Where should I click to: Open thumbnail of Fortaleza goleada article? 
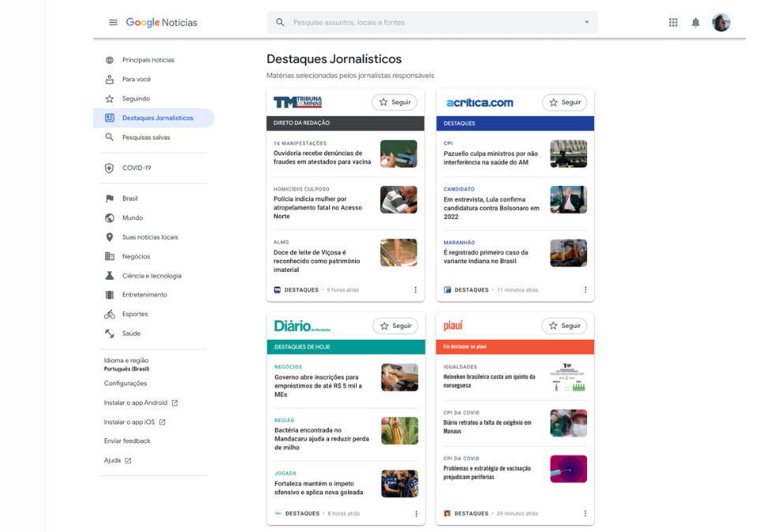(399, 484)
